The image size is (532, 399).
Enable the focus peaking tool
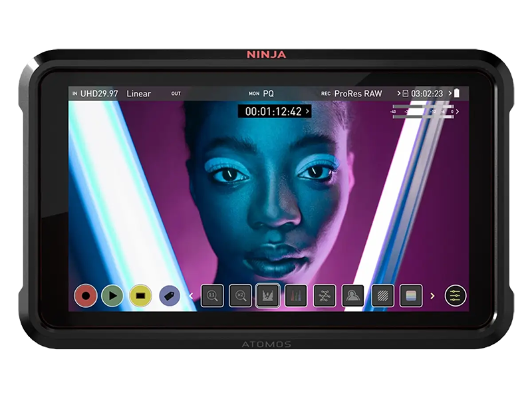coord(352,296)
